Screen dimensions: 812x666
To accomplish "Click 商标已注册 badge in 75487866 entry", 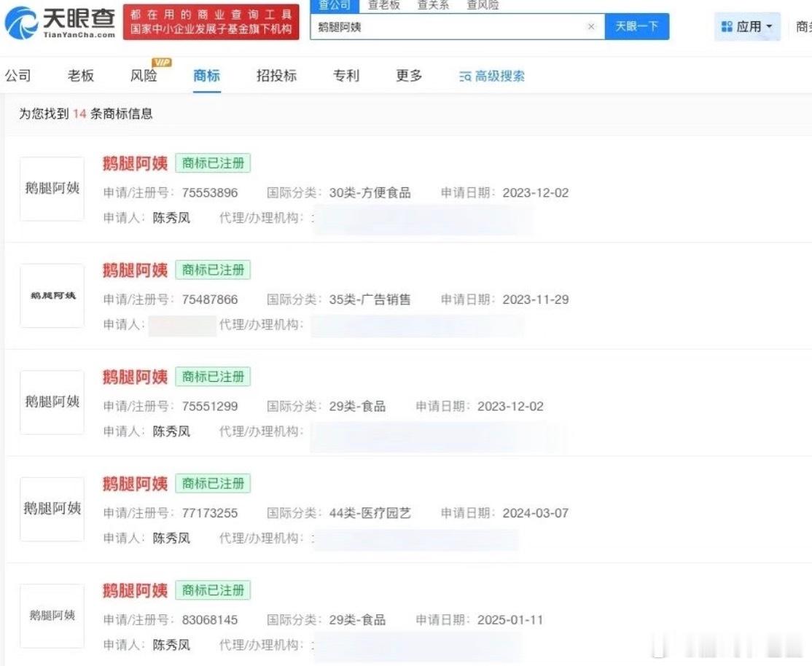I will [x=213, y=270].
